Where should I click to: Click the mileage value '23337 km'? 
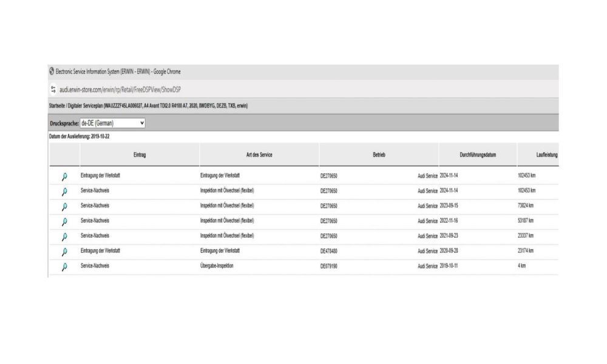click(x=526, y=235)
